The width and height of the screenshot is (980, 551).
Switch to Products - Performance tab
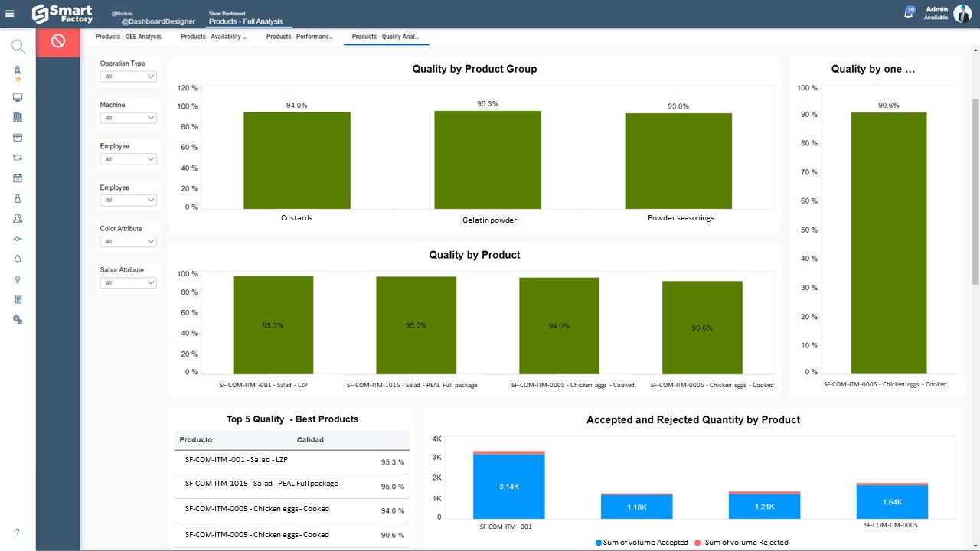[299, 37]
